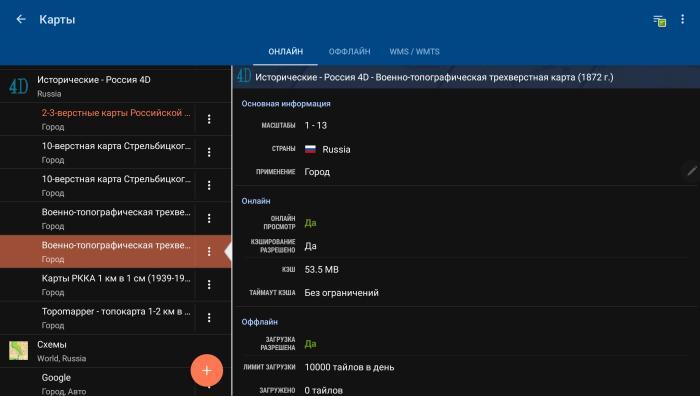Click the Оффлайн section header

259,322
